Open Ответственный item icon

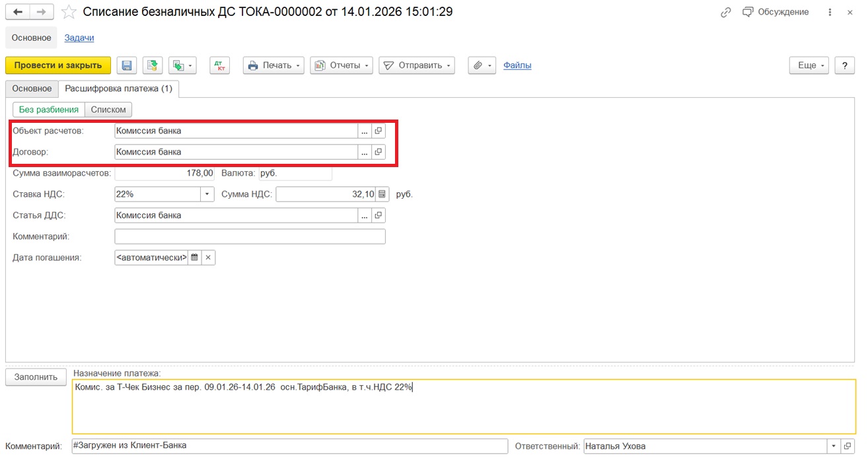pyautogui.click(x=848, y=446)
